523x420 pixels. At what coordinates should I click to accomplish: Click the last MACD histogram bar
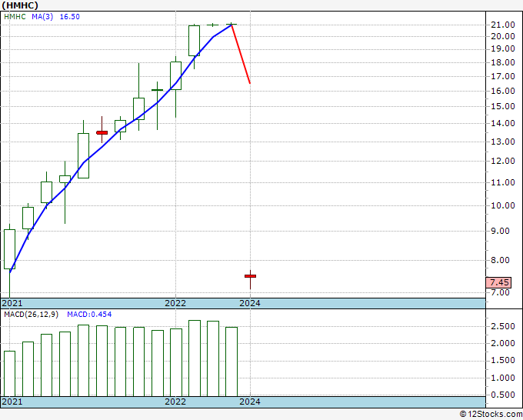(x=232, y=362)
